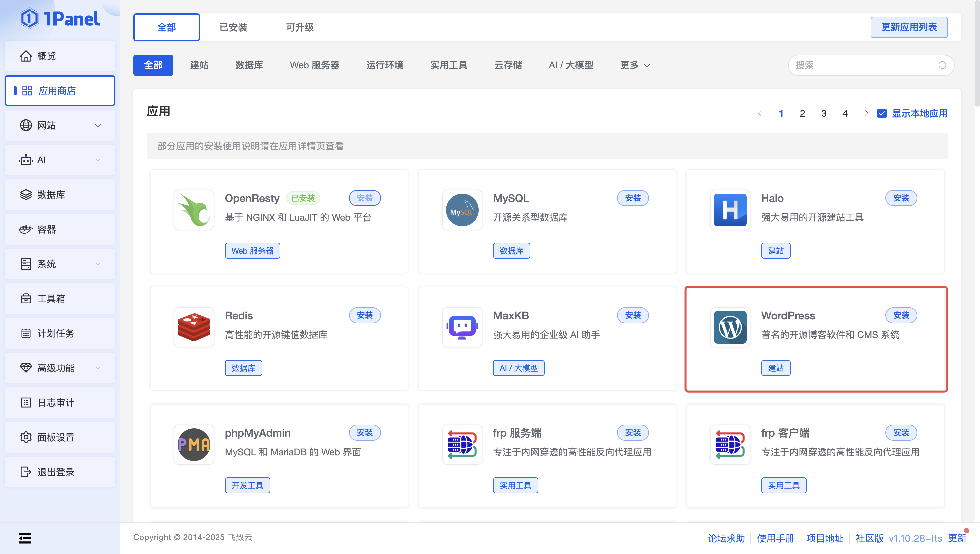The height and width of the screenshot is (554, 980).
Task: Open the phpMyAdmin app icon
Action: click(194, 444)
